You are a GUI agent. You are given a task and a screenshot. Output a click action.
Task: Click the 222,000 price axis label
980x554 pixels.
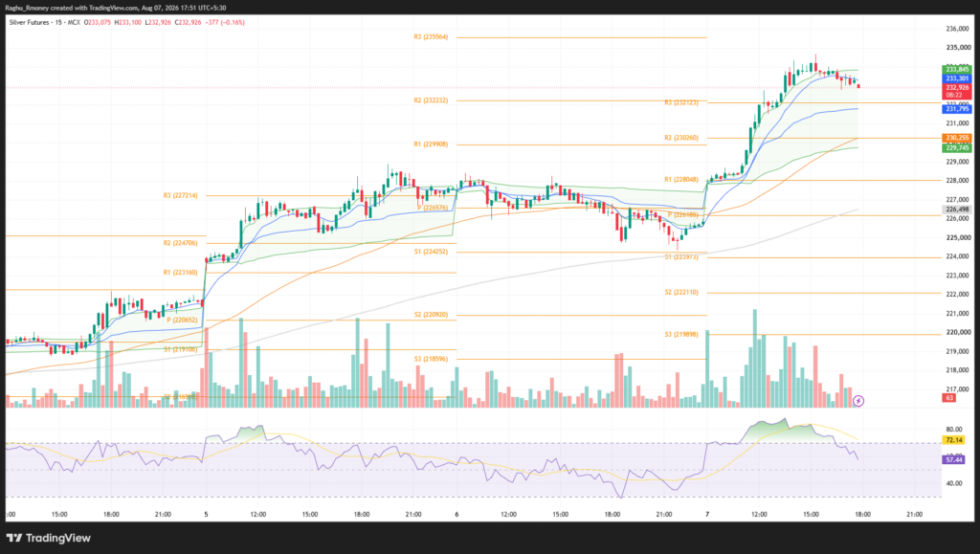(x=958, y=294)
